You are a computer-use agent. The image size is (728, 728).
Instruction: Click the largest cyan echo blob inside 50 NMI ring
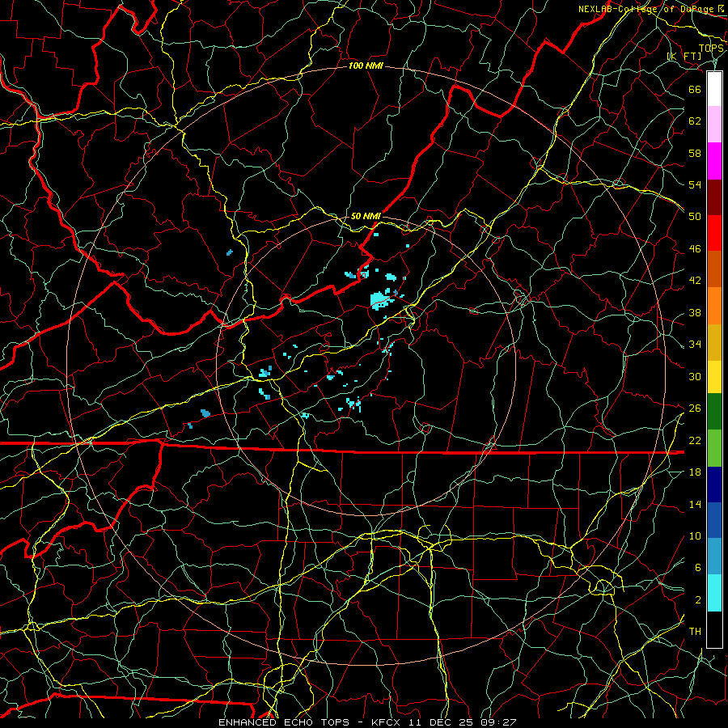(x=379, y=300)
